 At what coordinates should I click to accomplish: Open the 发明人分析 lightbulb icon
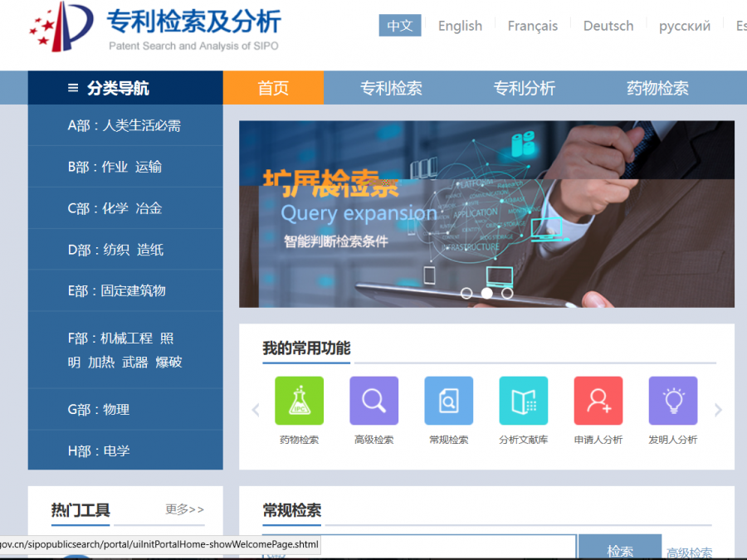tap(672, 401)
